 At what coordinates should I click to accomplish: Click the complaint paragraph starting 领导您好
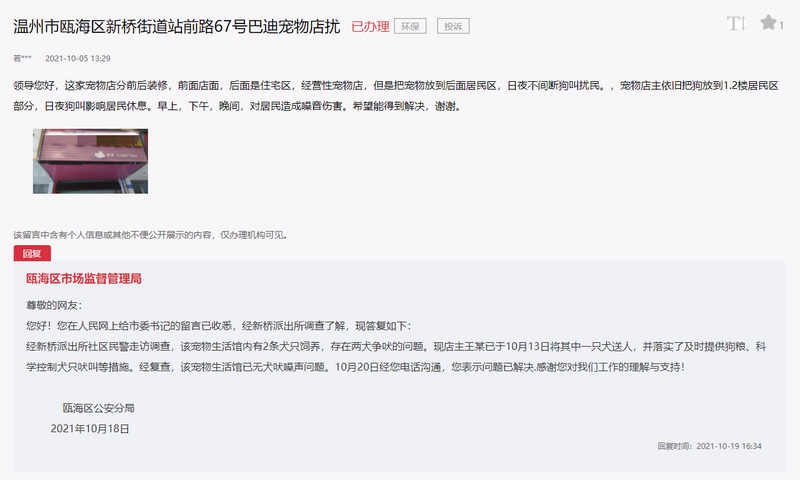(x=396, y=96)
